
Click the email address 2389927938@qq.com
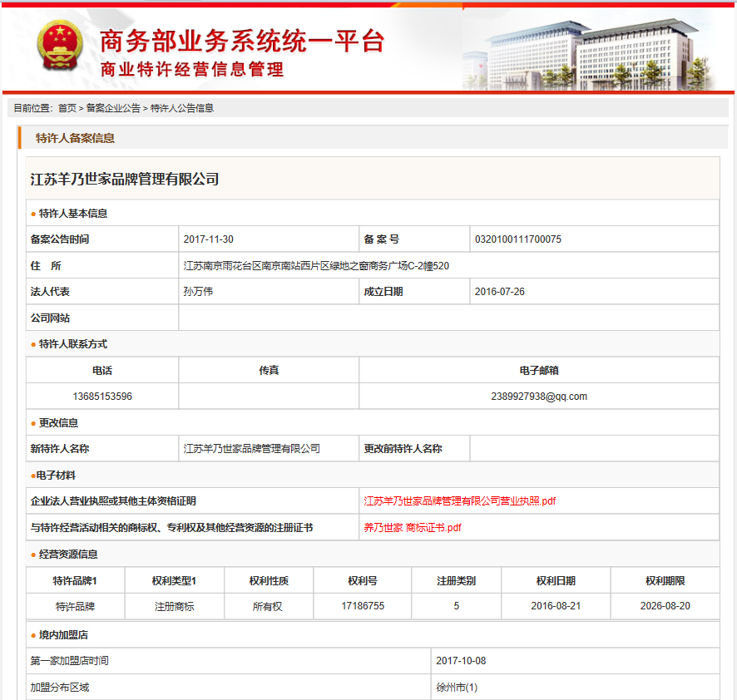[539, 397]
